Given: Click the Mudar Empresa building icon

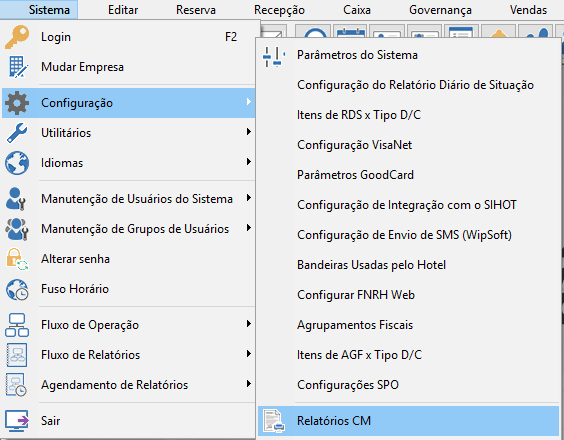Looking at the screenshot, I should [x=17, y=67].
